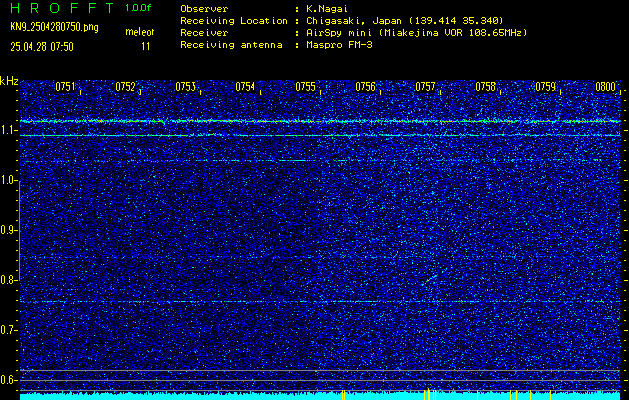The width and height of the screenshot is (629, 400).
Task: Click the meteor count label
Action: point(140,32)
